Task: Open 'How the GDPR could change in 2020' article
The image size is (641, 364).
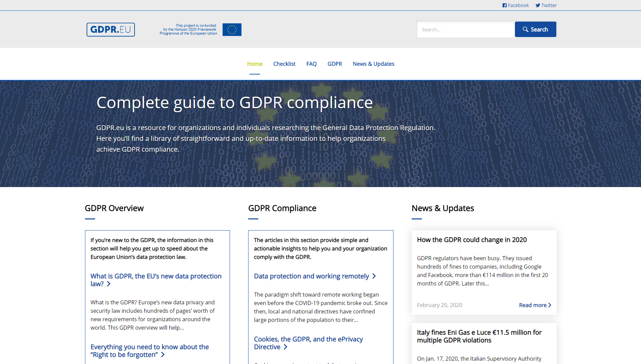Action: [x=472, y=240]
